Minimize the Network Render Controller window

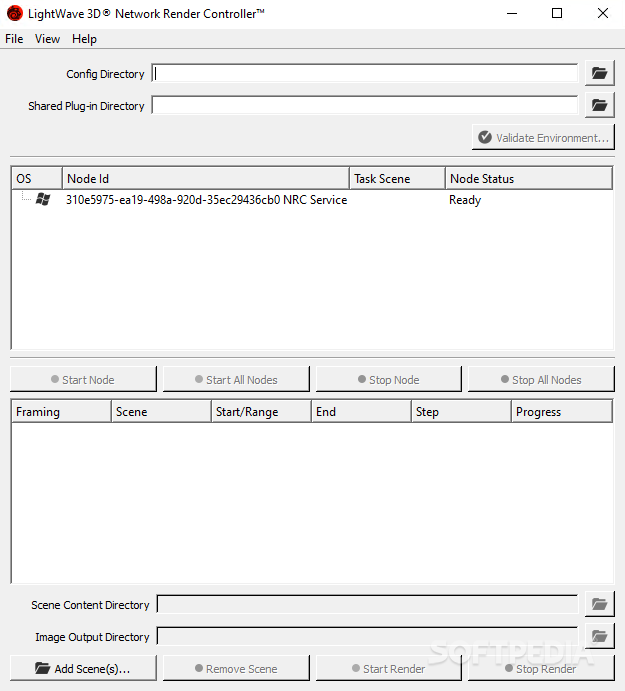point(512,13)
